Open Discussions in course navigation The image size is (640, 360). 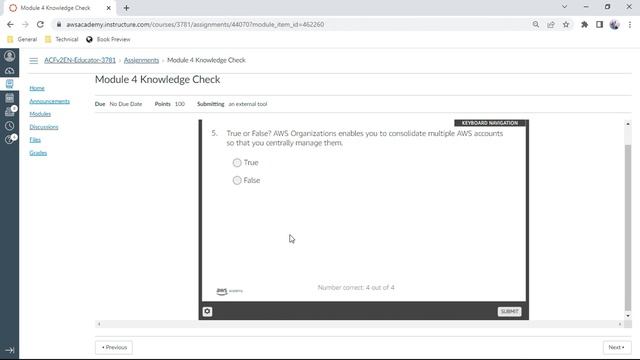coord(44,127)
